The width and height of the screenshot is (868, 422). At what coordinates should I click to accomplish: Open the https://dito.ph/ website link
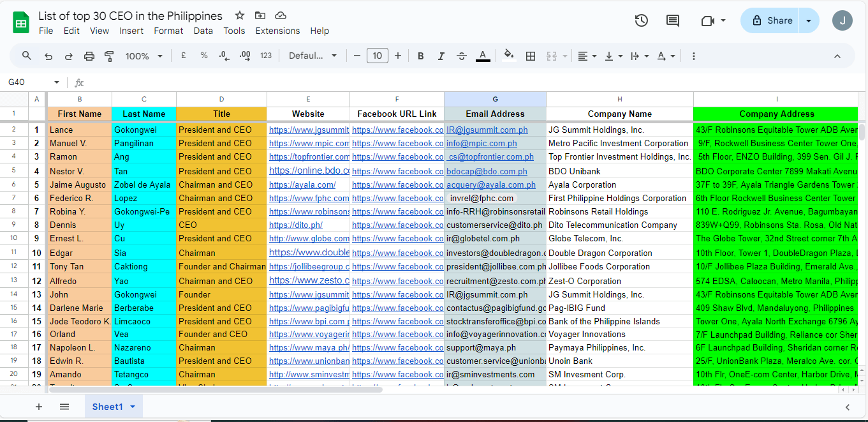(296, 225)
